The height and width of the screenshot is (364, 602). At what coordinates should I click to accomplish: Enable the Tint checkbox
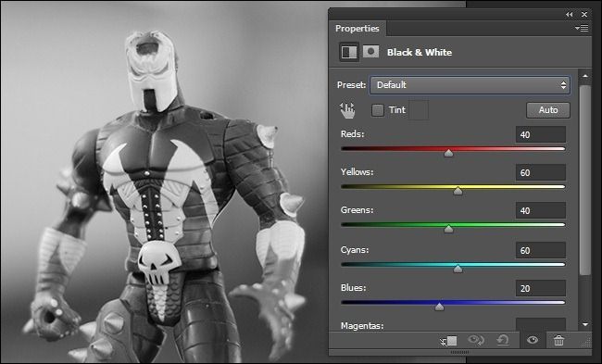[x=378, y=110]
